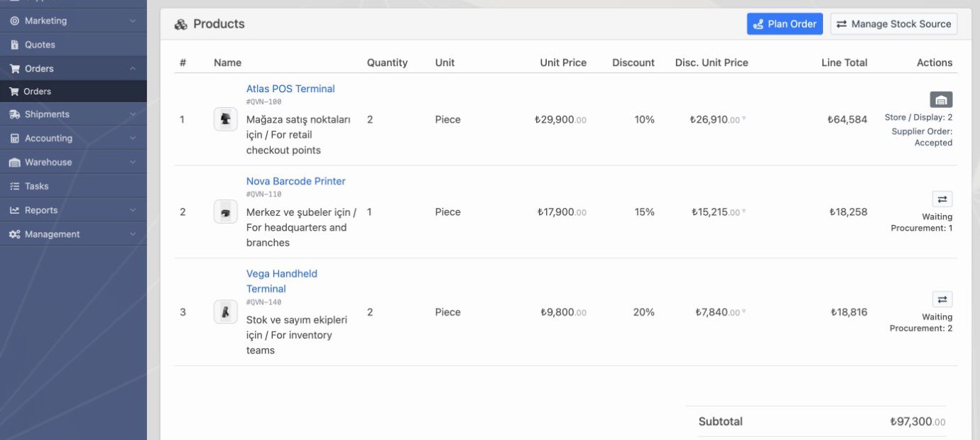Click the Shipments truck icon in sidebar
The height and width of the screenshot is (440, 980).
point(14,114)
